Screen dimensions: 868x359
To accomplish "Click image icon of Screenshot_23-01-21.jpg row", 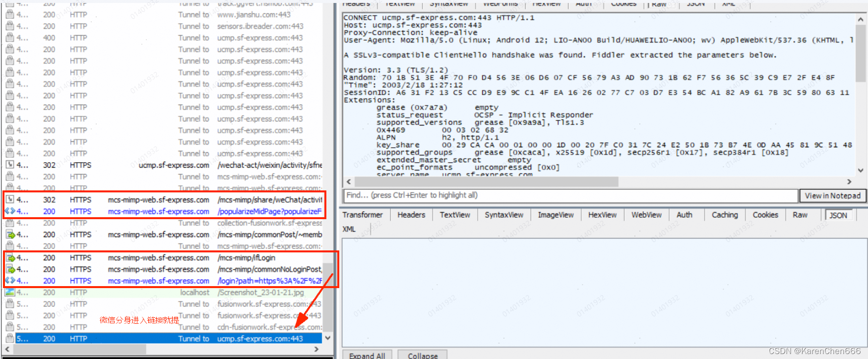I will point(9,292).
